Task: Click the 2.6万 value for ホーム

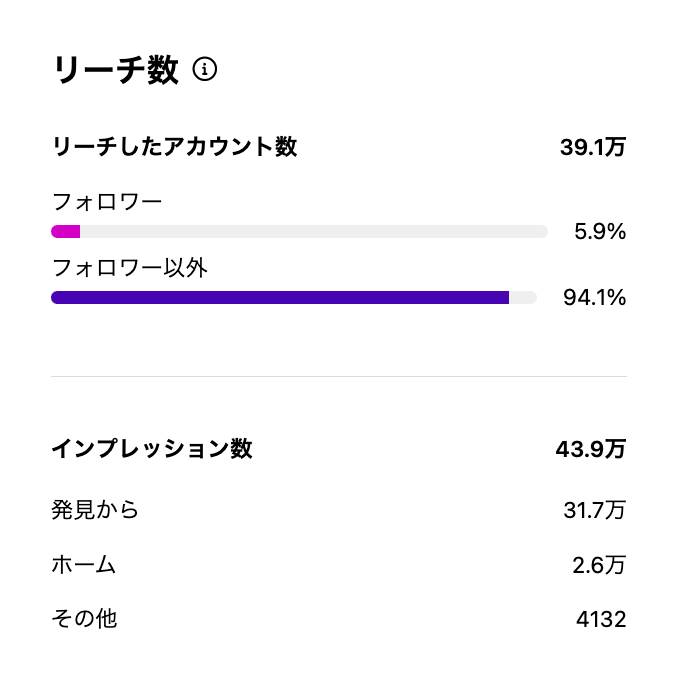Action: pos(599,565)
